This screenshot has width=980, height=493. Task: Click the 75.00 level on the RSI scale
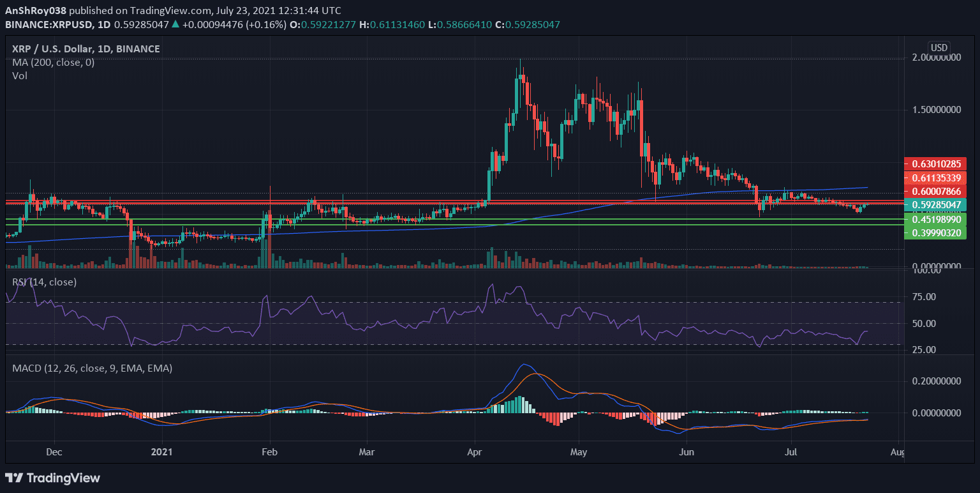pyautogui.click(x=926, y=296)
